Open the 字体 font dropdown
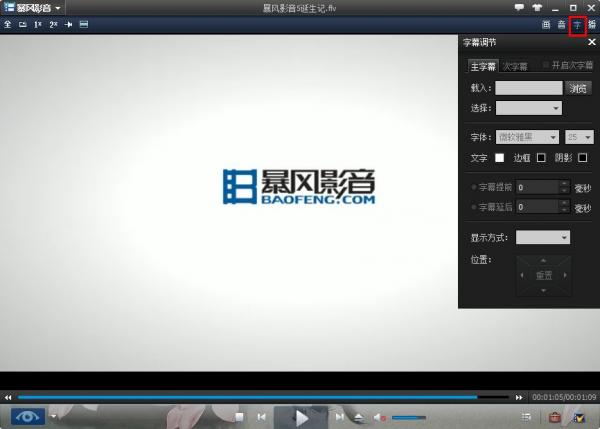The height and width of the screenshot is (429, 600). pyautogui.click(x=527, y=137)
